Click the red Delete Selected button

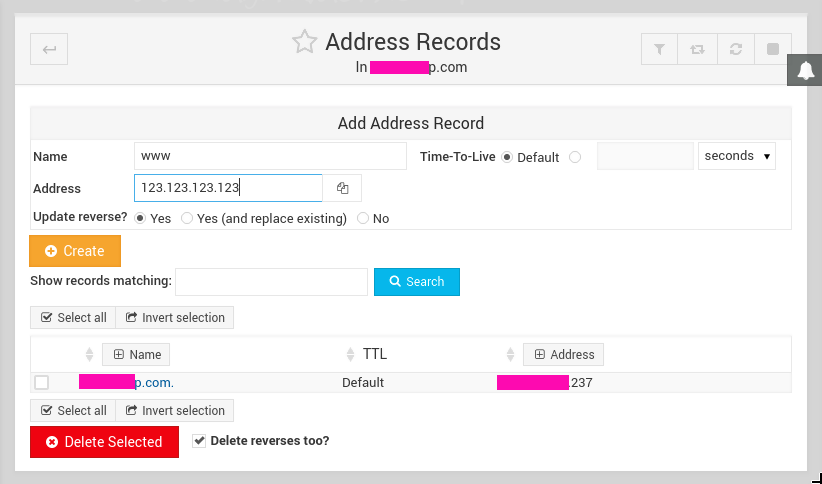pos(104,442)
